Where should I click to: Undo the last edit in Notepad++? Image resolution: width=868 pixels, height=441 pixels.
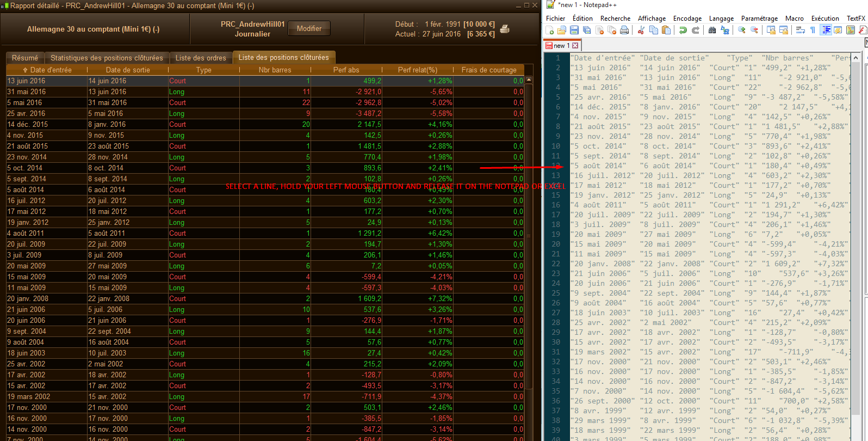pyautogui.click(x=683, y=30)
